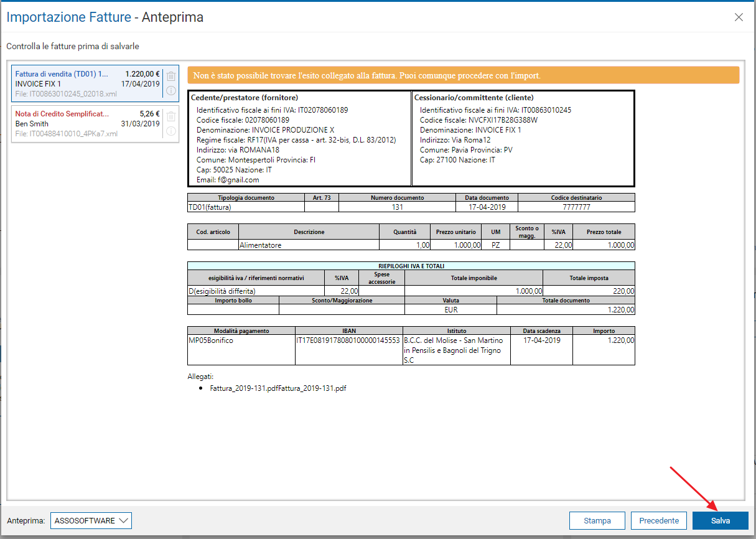756x539 pixels.
Task: Click the Cap: 27100 Nazione: IT line
Action: tap(457, 160)
